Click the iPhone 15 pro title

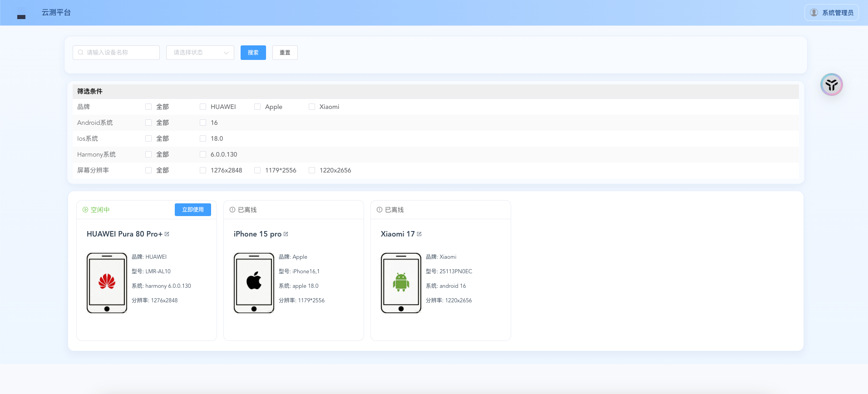pos(257,234)
